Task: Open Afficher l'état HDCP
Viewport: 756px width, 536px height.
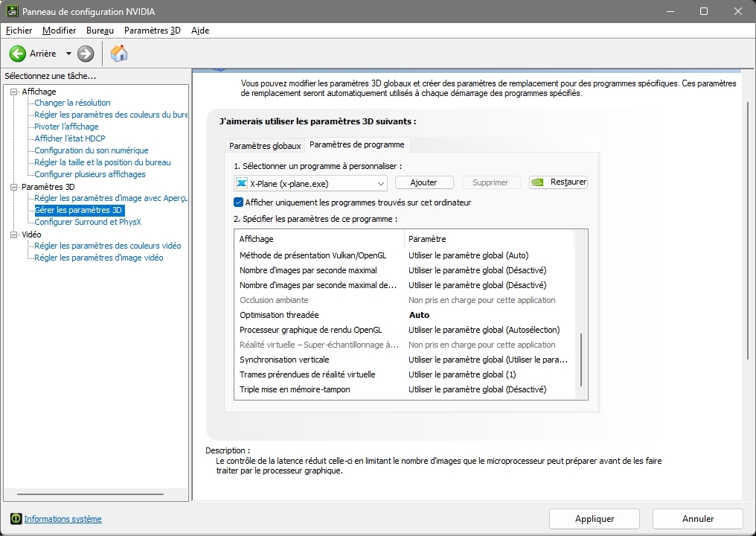Action: pyautogui.click(x=70, y=138)
